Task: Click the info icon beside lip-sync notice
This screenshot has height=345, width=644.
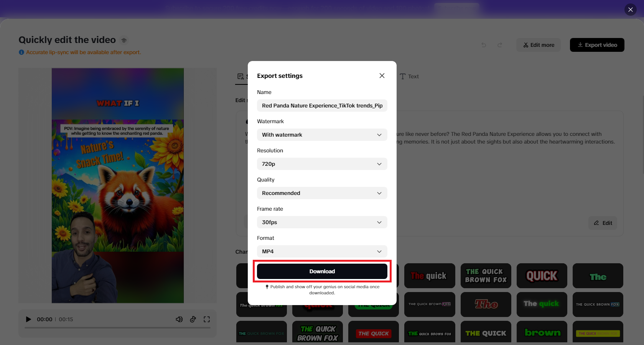Action: click(21, 52)
